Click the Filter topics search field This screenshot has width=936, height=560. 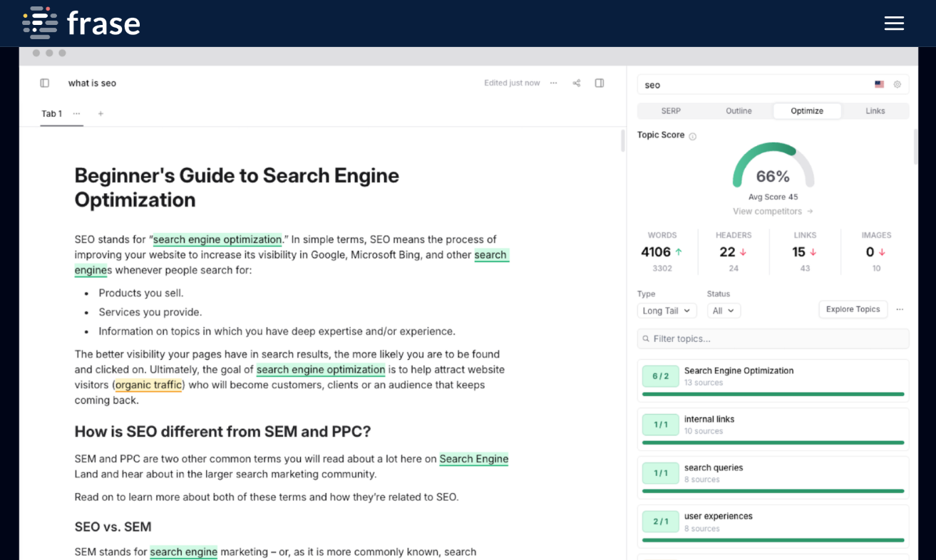tap(773, 338)
